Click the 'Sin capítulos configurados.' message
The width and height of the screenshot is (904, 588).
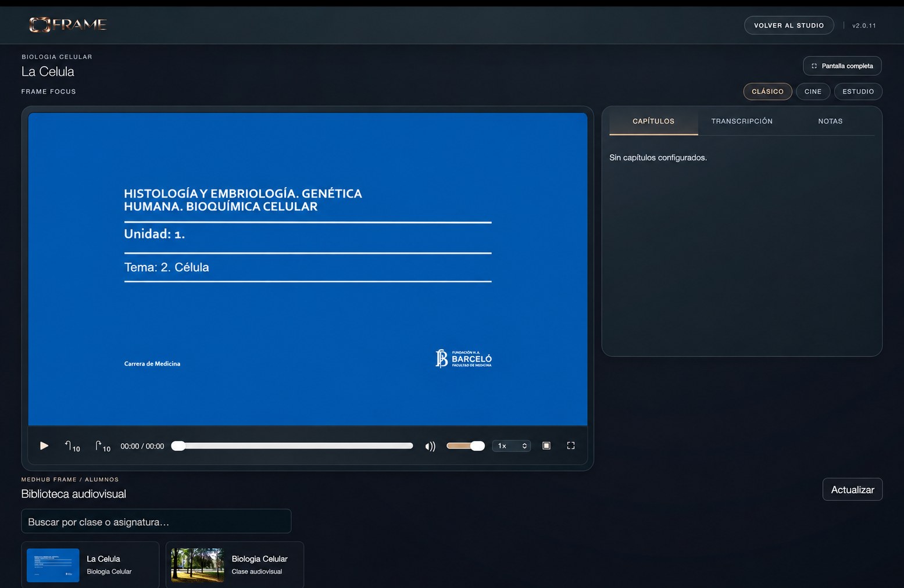658,157
